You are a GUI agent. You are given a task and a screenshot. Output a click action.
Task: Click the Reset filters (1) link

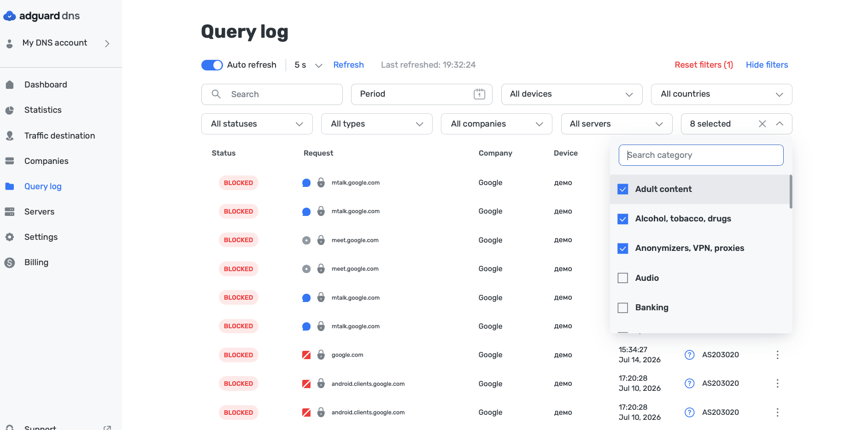(704, 65)
